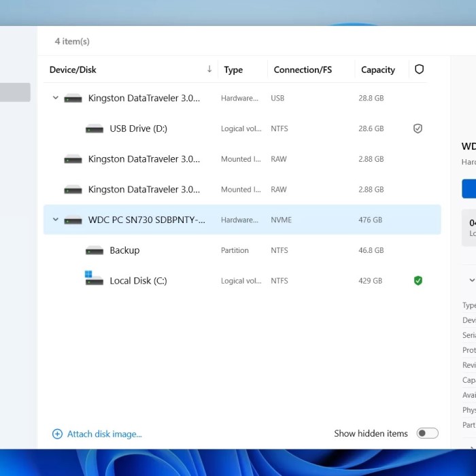The image size is (476, 476).
Task: Select the Kingston DataTraveler USB 28.8 GB row
Action: (242, 98)
